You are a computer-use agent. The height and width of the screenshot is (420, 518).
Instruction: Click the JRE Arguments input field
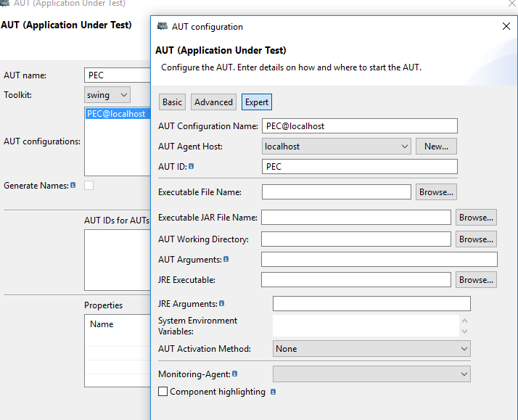pyautogui.click(x=371, y=303)
